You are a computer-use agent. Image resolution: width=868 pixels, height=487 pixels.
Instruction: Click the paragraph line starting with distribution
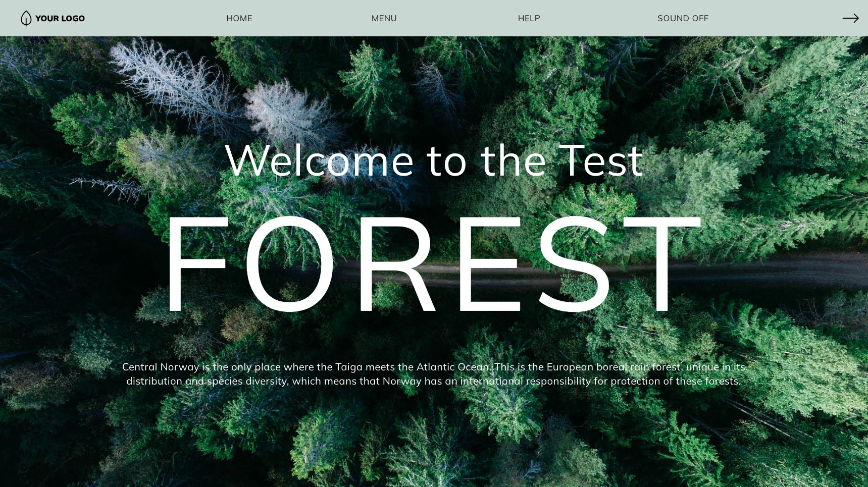coord(434,381)
